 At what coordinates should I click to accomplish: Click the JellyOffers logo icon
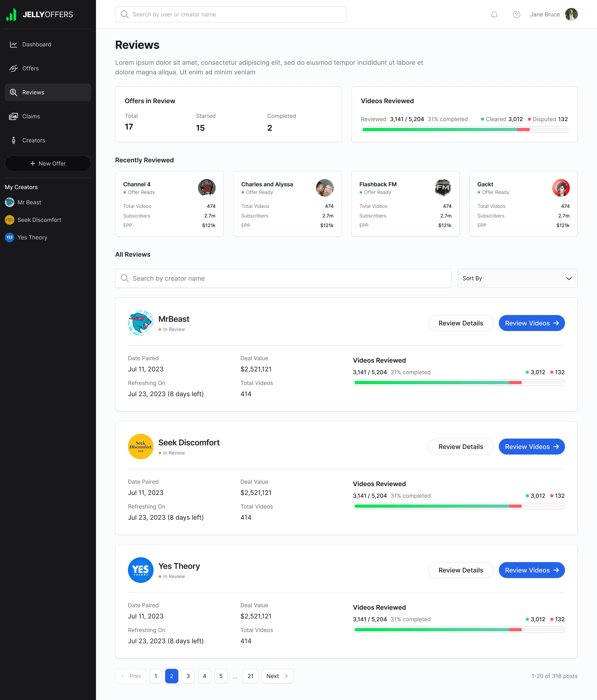click(11, 15)
